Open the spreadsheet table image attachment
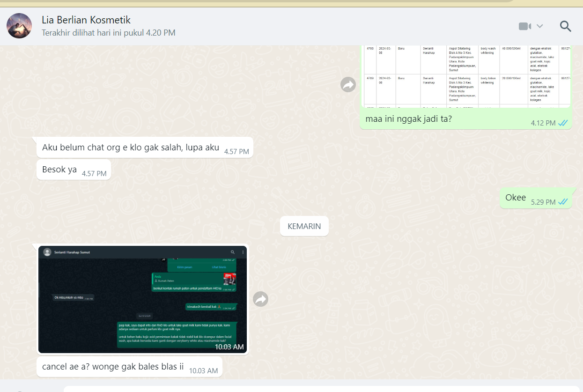The height and width of the screenshot is (392, 583). tap(466, 76)
